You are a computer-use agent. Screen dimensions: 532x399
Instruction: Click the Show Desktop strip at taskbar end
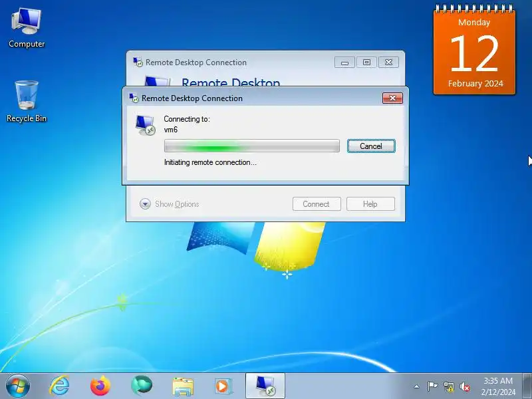pyautogui.click(x=527, y=386)
